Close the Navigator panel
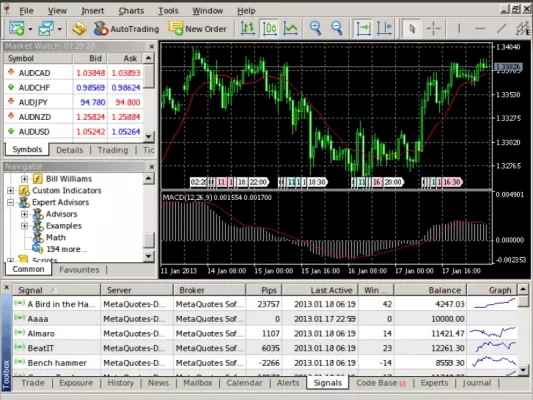Image resolution: width=533 pixels, height=400 pixels. [152, 167]
